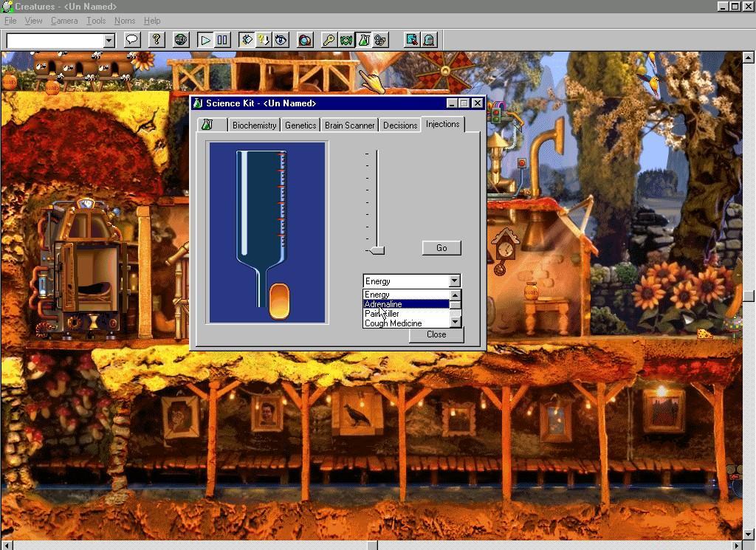The width and height of the screenshot is (756, 550).
Task: Click the question mark help icon
Action: [156, 40]
